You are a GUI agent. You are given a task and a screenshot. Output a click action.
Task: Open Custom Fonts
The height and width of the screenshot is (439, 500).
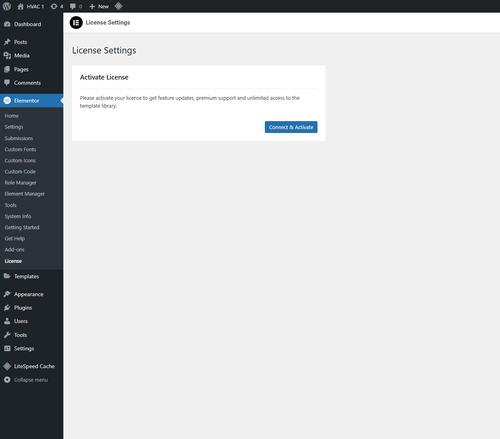click(x=20, y=149)
